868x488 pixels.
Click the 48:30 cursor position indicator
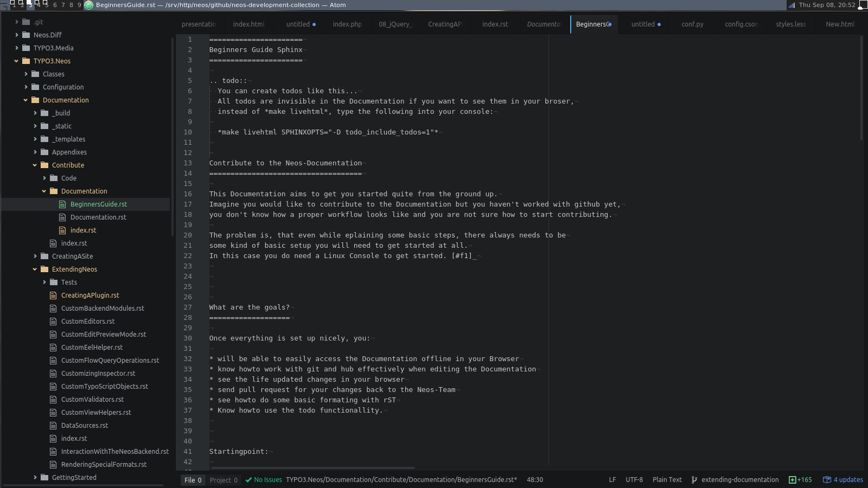[535, 480]
